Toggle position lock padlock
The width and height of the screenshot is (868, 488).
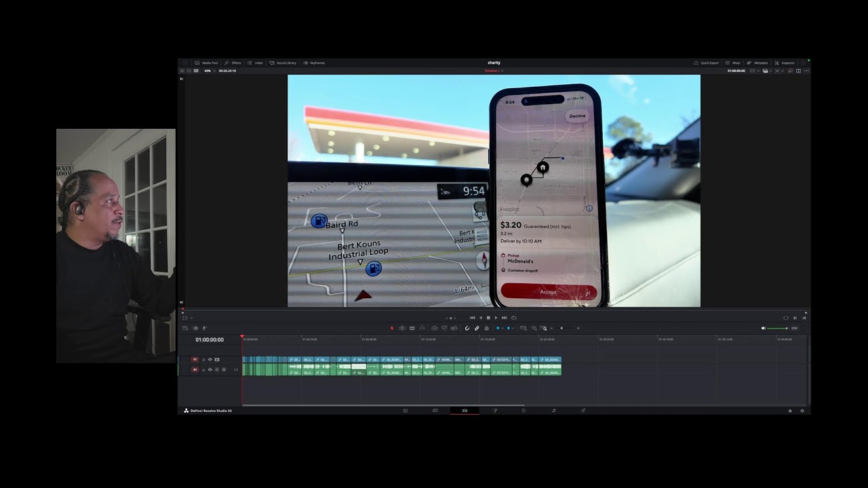point(486,328)
